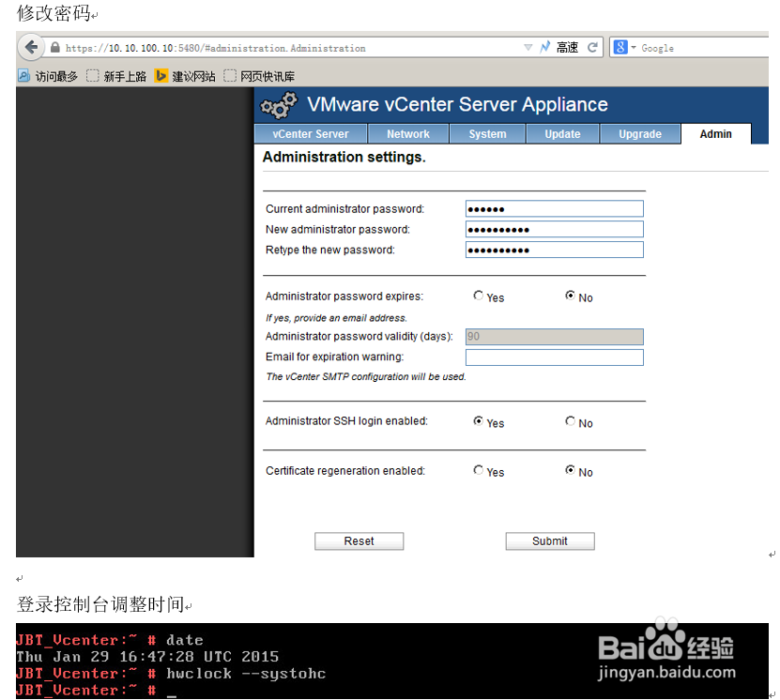Open the 访问最多 bookmark
This screenshot has height=700, width=780.
pos(48,76)
